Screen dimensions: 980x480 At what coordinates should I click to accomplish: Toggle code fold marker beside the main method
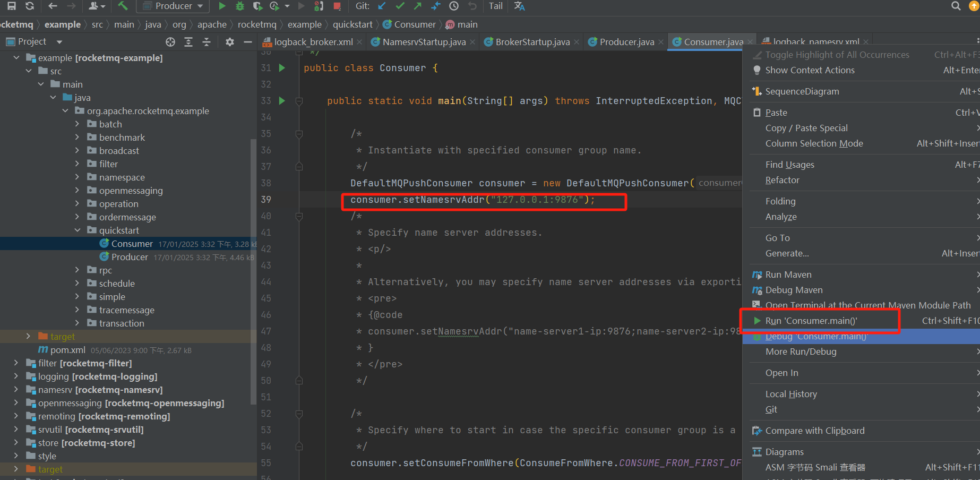pos(299,101)
